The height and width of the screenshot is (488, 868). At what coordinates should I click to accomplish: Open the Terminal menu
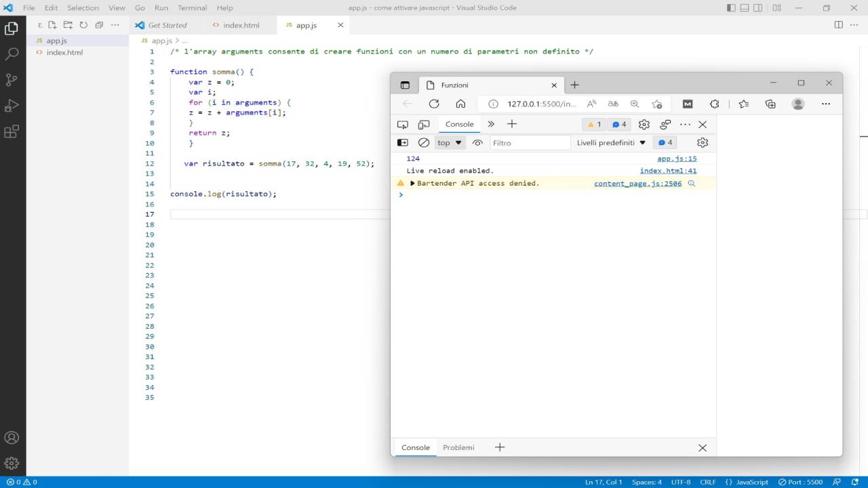[x=192, y=7]
